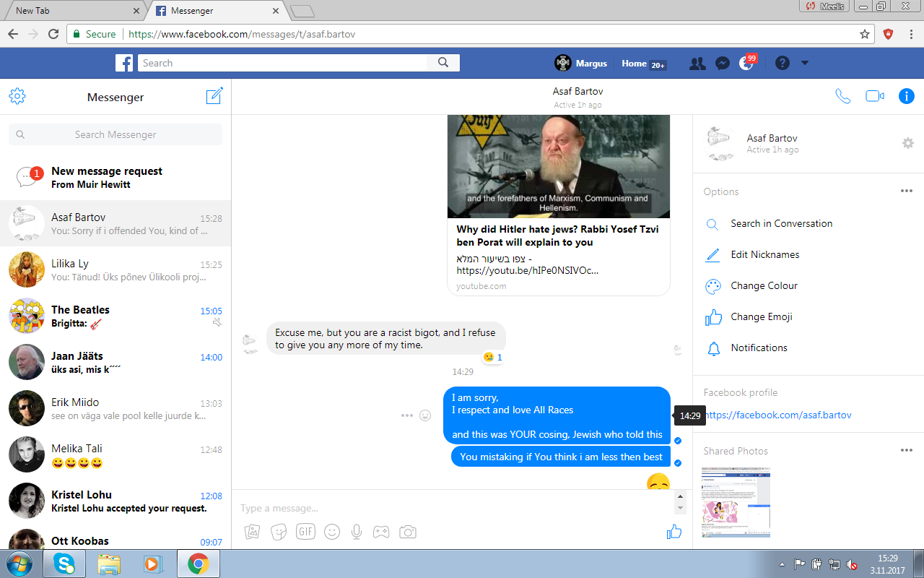Open Messenger settings gear icon
Image resolution: width=924 pixels, height=578 pixels.
[x=17, y=97]
